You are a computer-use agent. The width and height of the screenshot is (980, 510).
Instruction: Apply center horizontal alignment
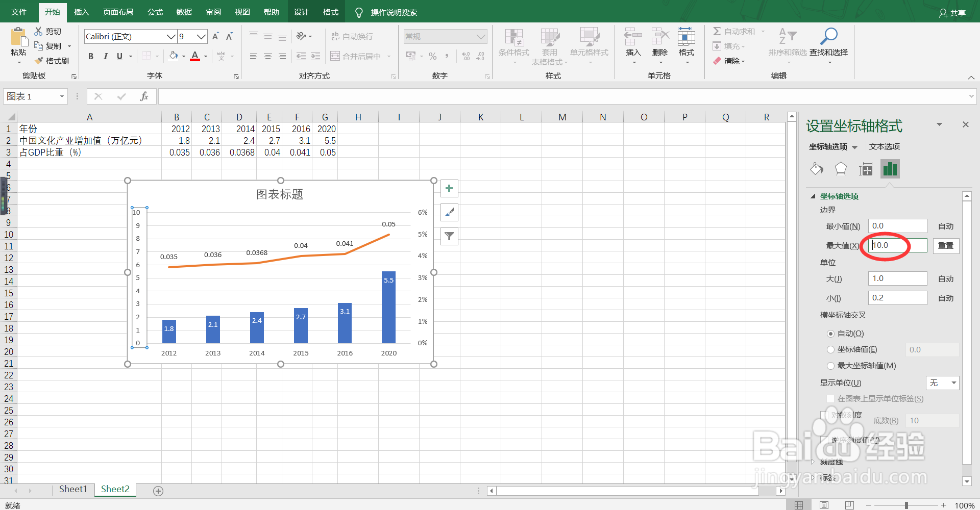click(x=268, y=56)
